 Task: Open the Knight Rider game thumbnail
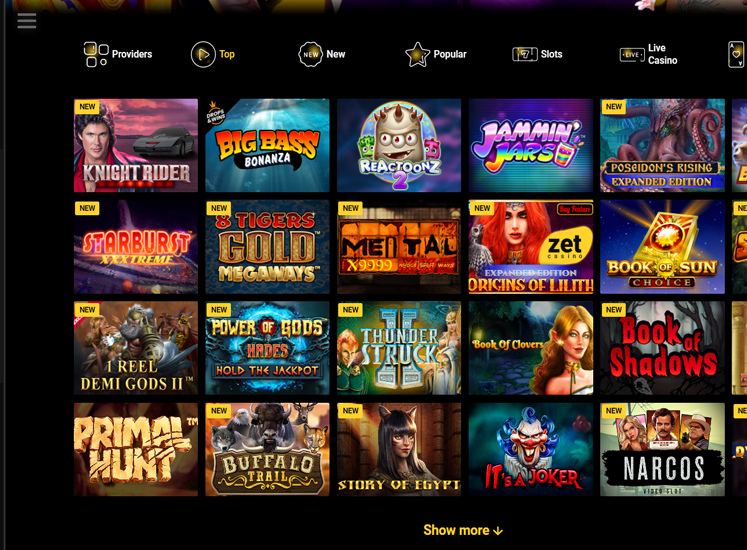[x=136, y=145]
